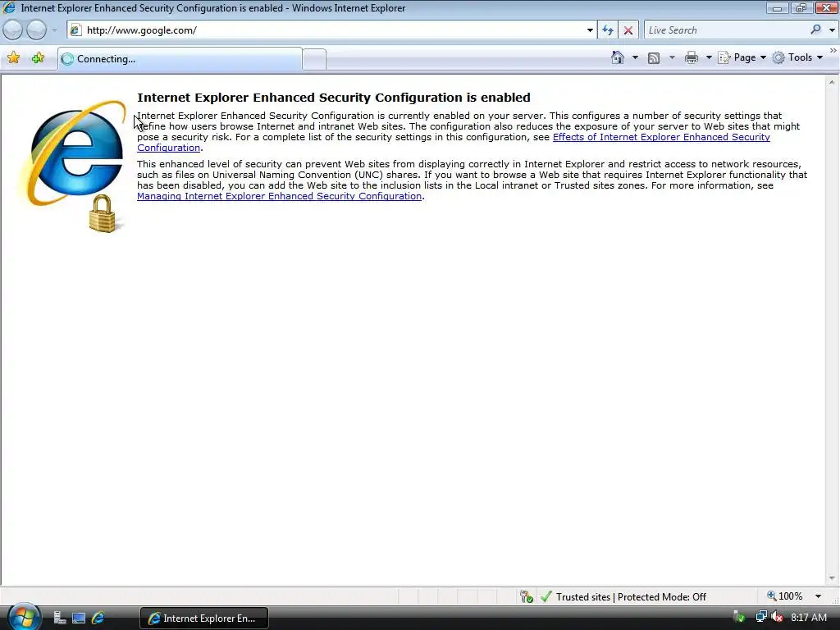Expand the Home button dropdown arrow
This screenshot has height=630, width=840.
[x=636, y=57]
